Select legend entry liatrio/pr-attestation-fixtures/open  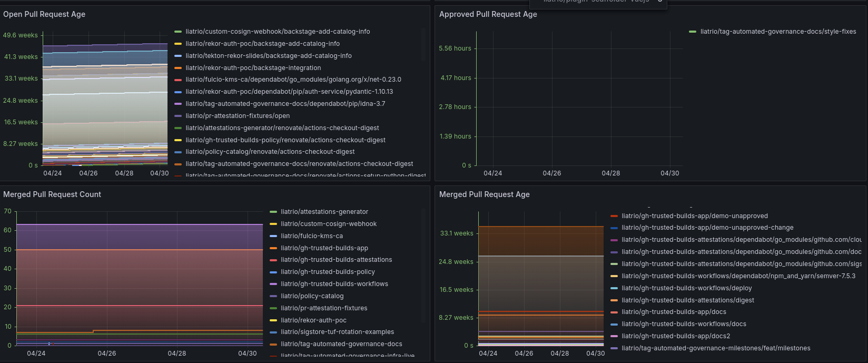click(x=238, y=116)
